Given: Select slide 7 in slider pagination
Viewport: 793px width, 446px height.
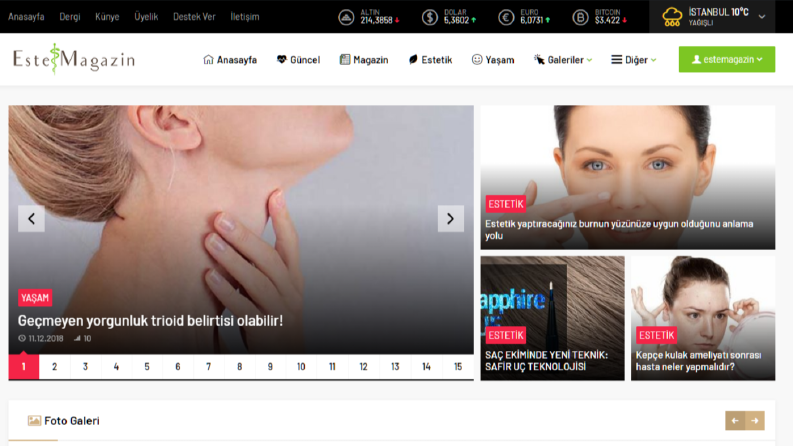Looking at the screenshot, I should [208, 367].
